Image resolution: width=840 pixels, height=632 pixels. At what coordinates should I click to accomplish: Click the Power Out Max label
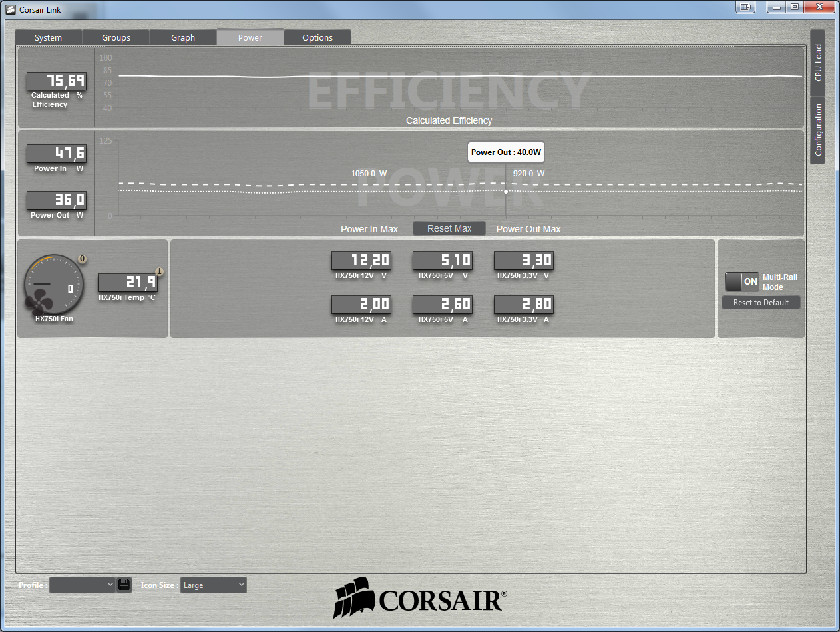[x=528, y=229]
